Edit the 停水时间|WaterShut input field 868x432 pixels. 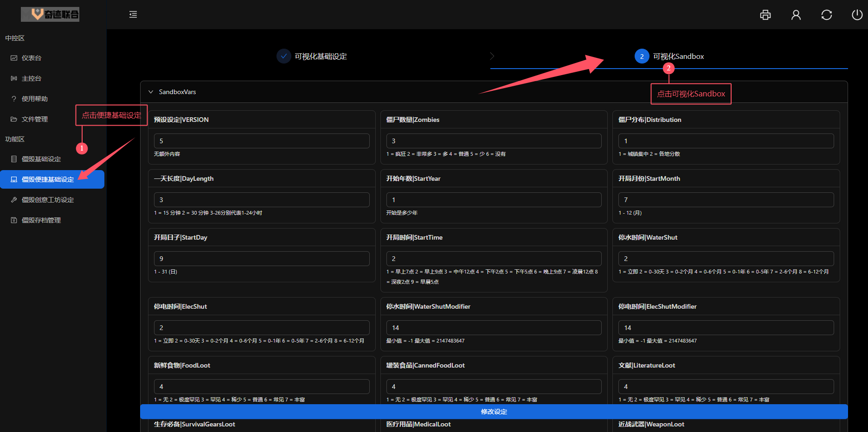pos(726,259)
